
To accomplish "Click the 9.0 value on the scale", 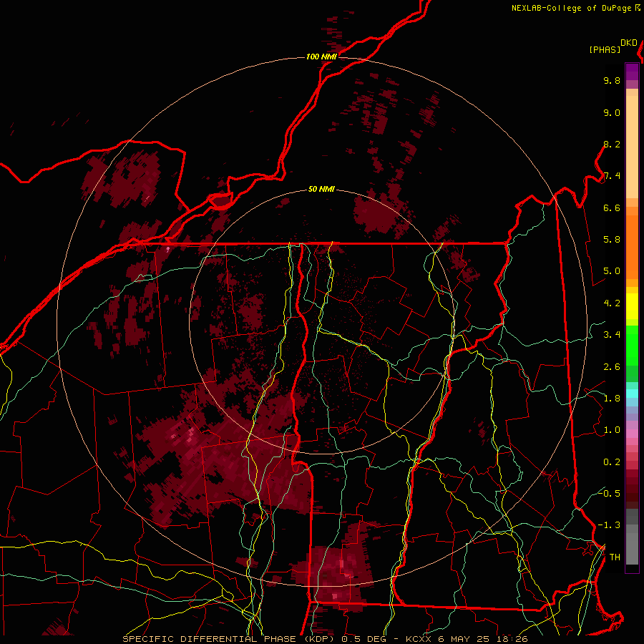I will coord(612,112).
